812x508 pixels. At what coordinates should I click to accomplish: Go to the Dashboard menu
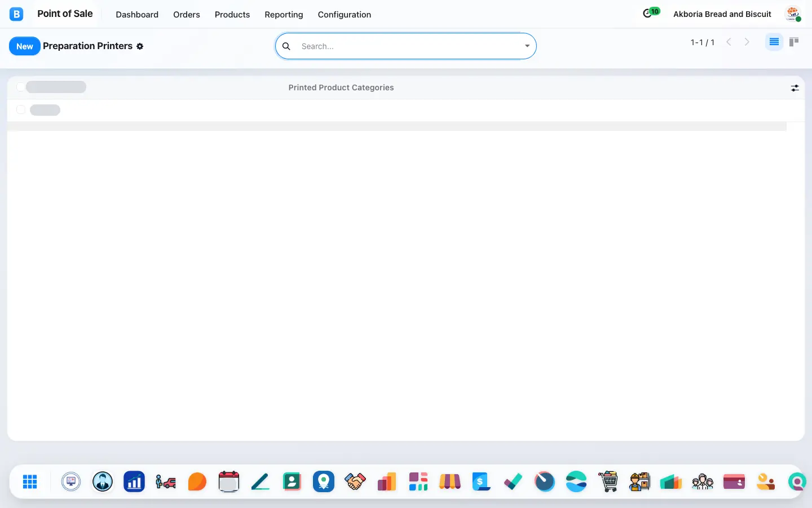[x=137, y=15]
